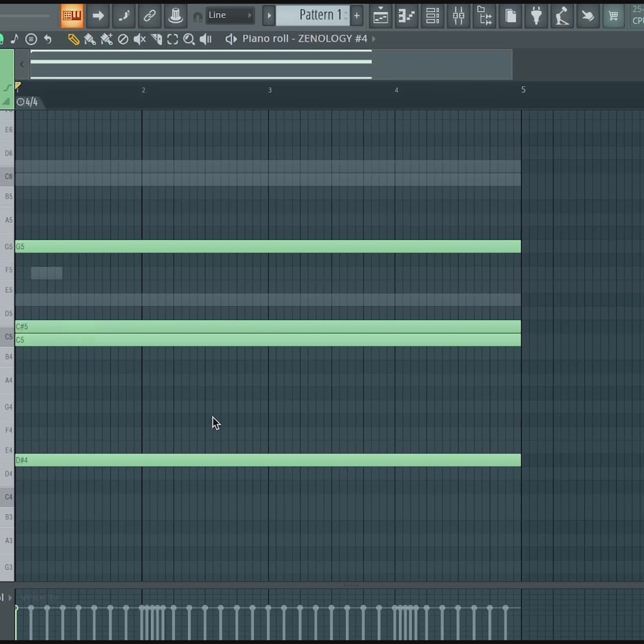Open the Mixer window
The height and width of the screenshot is (644, 644).
[458, 15]
